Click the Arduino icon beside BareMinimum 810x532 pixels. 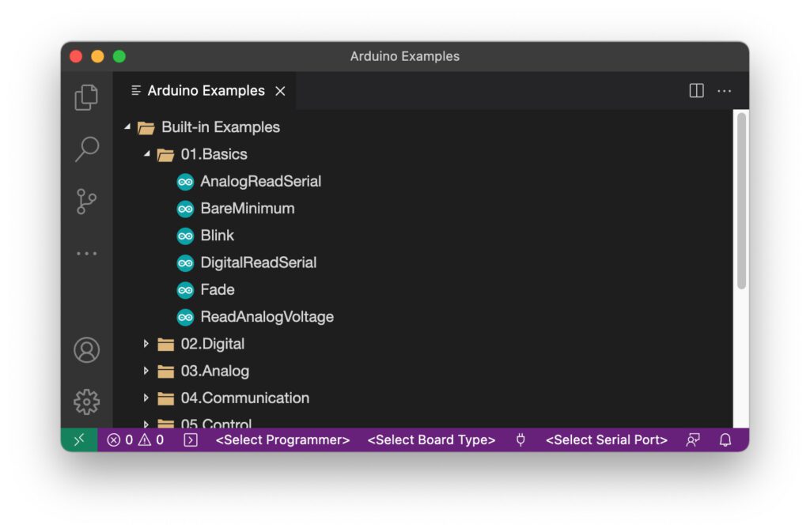[185, 209]
